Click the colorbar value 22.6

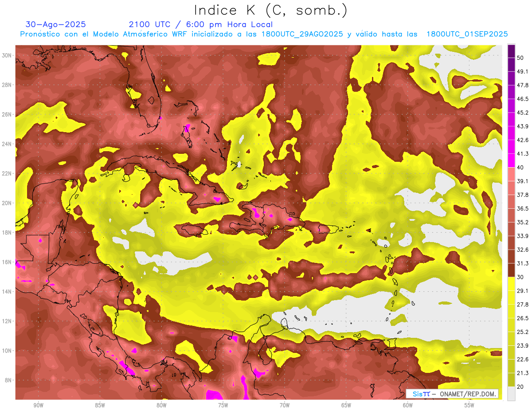pyautogui.click(x=523, y=360)
